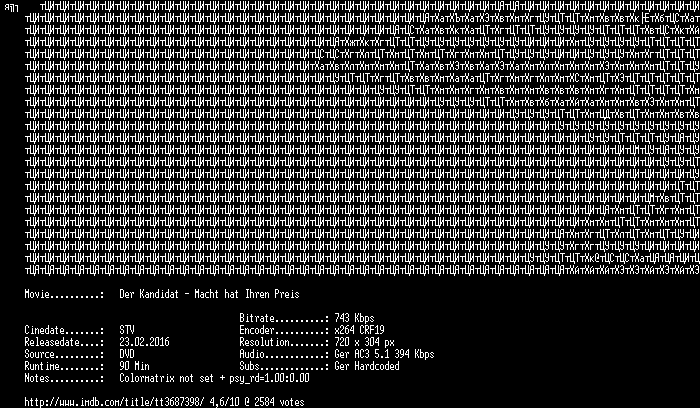Click the Ger Hardcoded subs value
Viewport: 700px width, 408px height.
click(367, 366)
